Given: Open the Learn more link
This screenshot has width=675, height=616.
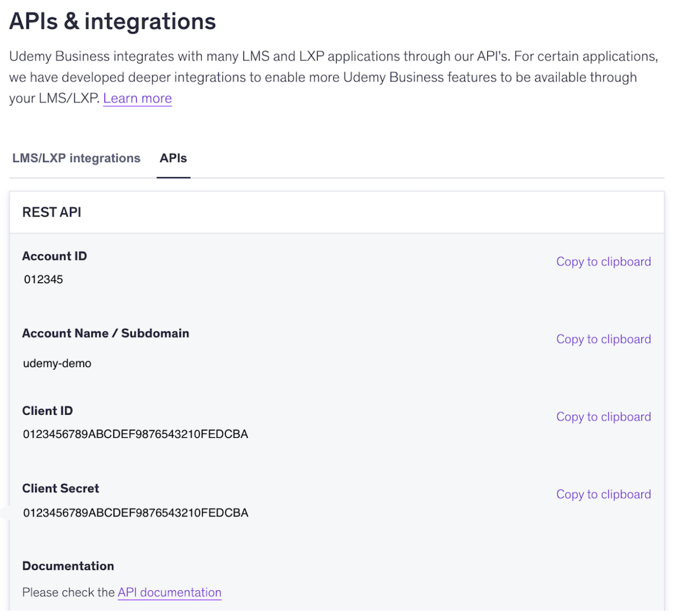Looking at the screenshot, I should [x=137, y=98].
